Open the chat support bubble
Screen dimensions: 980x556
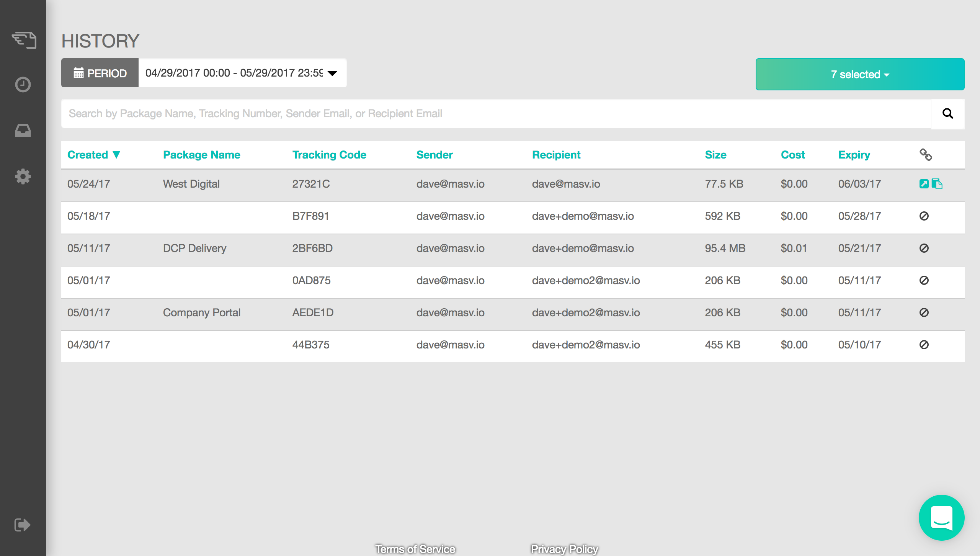point(941,517)
